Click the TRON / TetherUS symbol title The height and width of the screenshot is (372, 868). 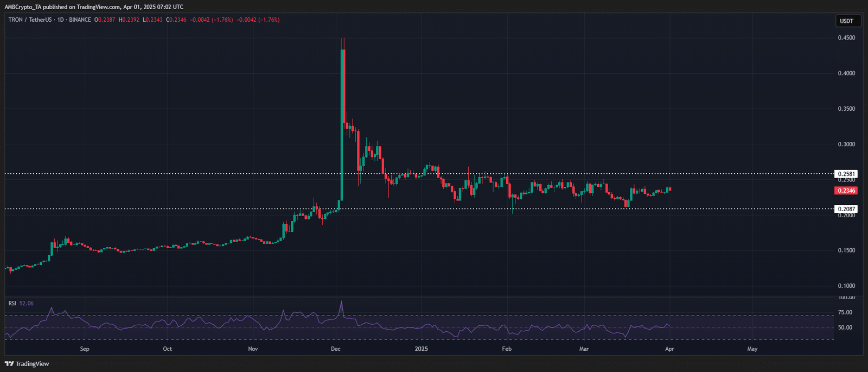[x=30, y=20]
